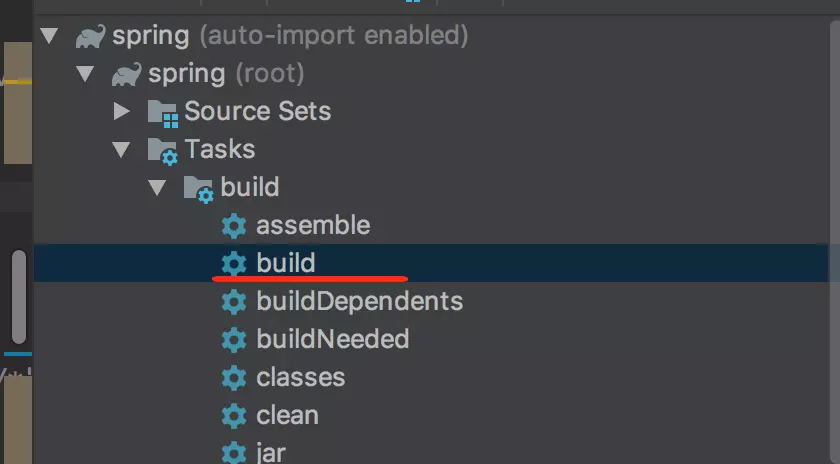Click the top-level spring Gradle elephant icon
The width and height of the screenshot is (840, 464).
90,36
